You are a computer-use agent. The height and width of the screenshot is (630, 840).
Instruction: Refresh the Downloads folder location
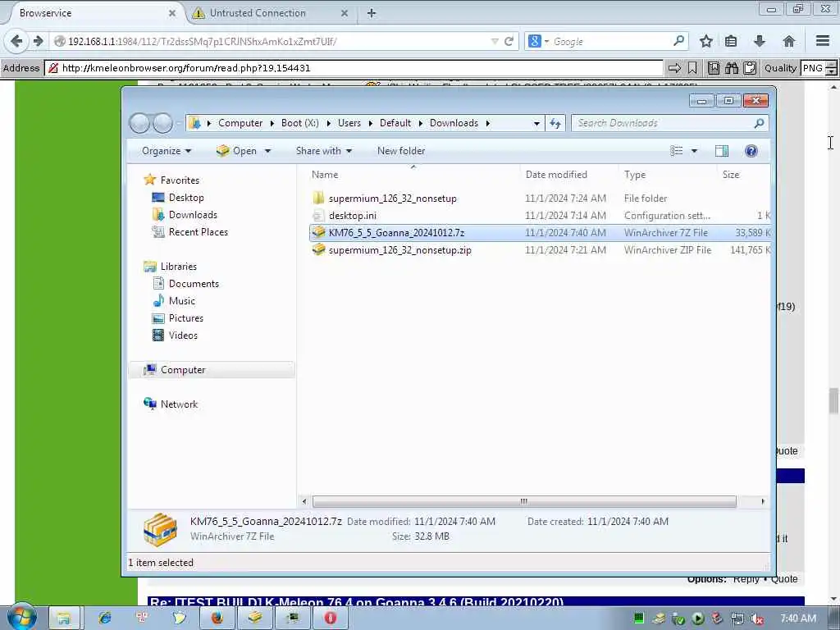click(x=555, y=123)
